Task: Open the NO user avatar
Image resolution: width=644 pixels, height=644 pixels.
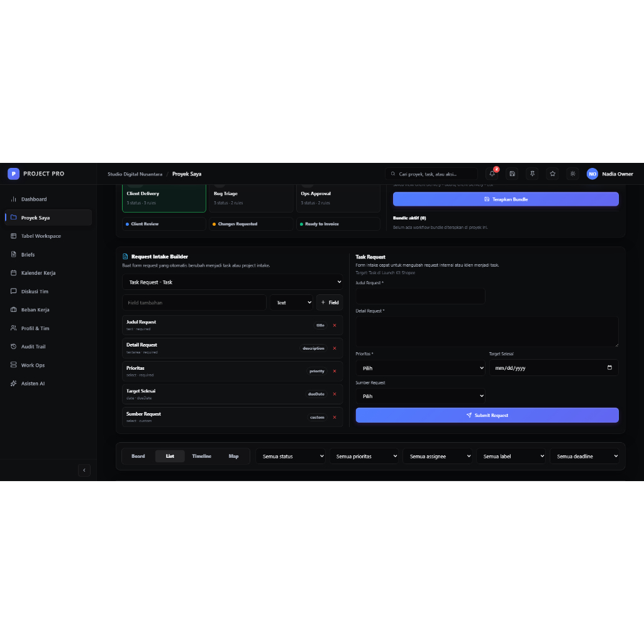Action: tap(592, 174)
